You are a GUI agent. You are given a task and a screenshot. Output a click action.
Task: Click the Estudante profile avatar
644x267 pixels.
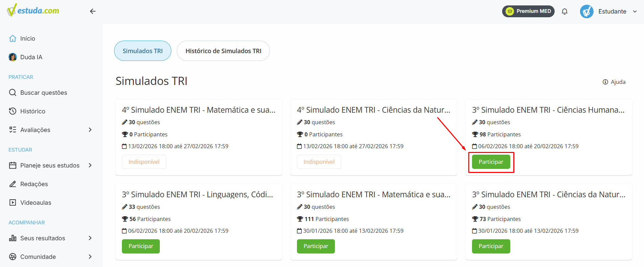point(586,12)
